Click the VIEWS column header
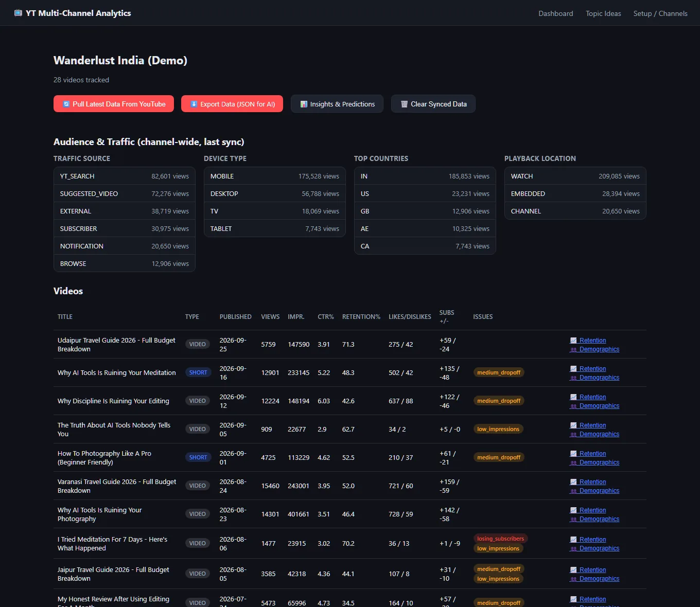The width and height of the screenshot is (700, 607). [270, 317]
